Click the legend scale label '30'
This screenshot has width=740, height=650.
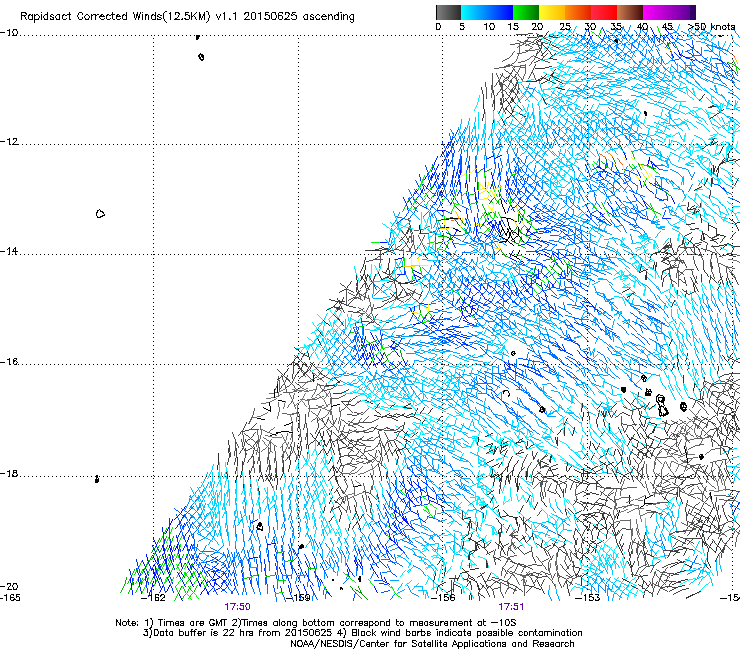[590, 27]
